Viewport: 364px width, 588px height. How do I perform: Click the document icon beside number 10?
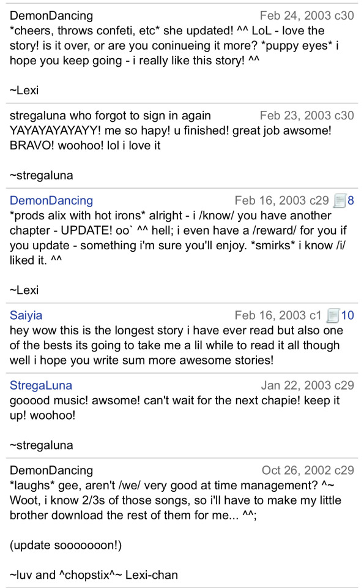(333, 315)
